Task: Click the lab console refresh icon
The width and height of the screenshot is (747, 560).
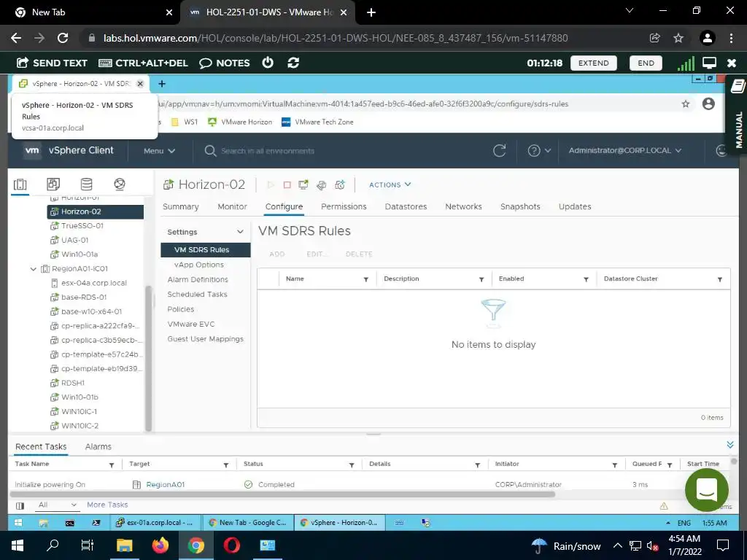Action: click(293, 63)
